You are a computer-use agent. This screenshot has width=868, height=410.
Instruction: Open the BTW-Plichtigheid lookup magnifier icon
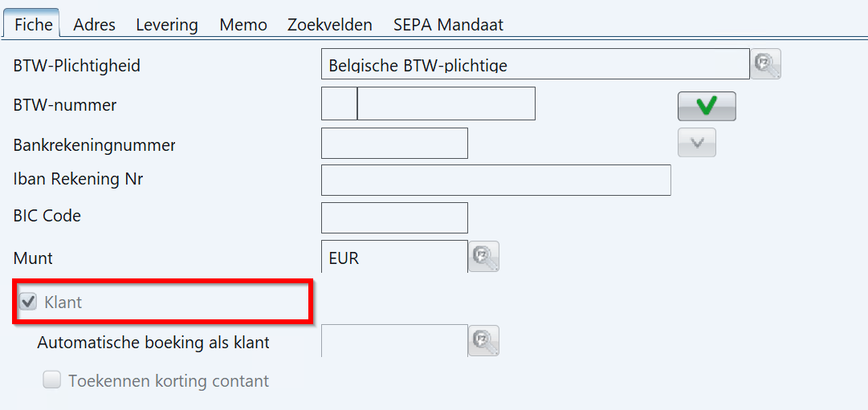(x=765, y=64)
